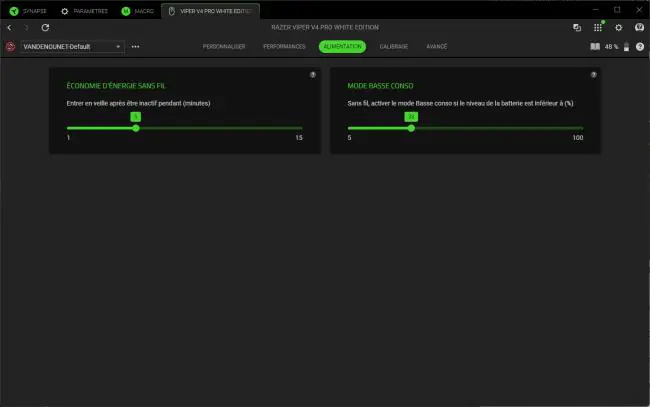Viewport: 650px width, 407px height.
Task: Switch to the Personnaliser section
Action: click(x=224, y=46)
